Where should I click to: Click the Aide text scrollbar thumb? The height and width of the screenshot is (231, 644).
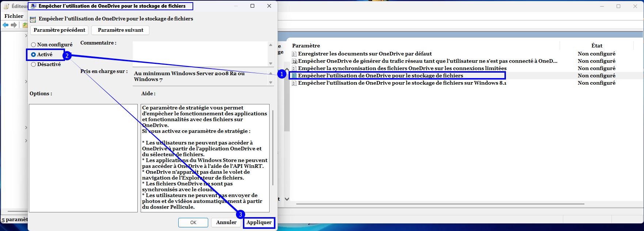pos(273,148)
